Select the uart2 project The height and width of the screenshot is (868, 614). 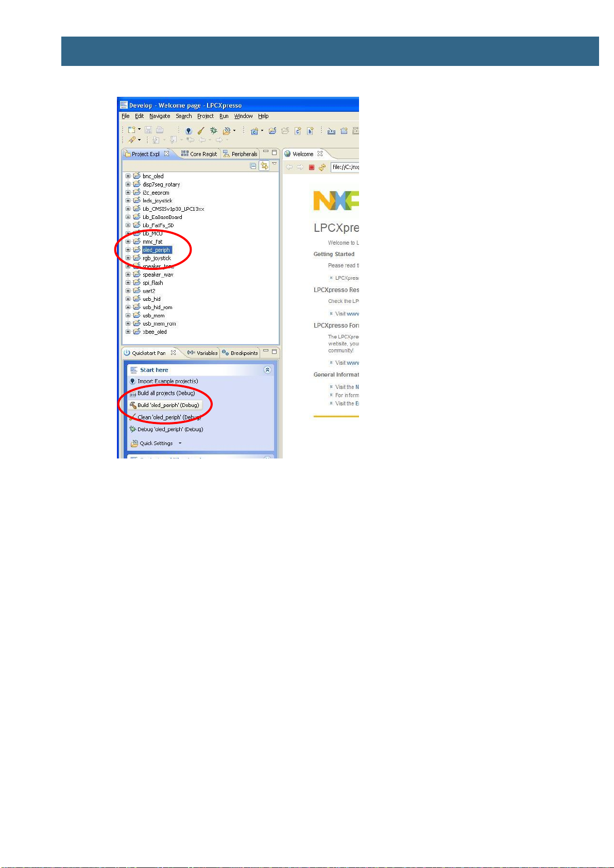149,291
